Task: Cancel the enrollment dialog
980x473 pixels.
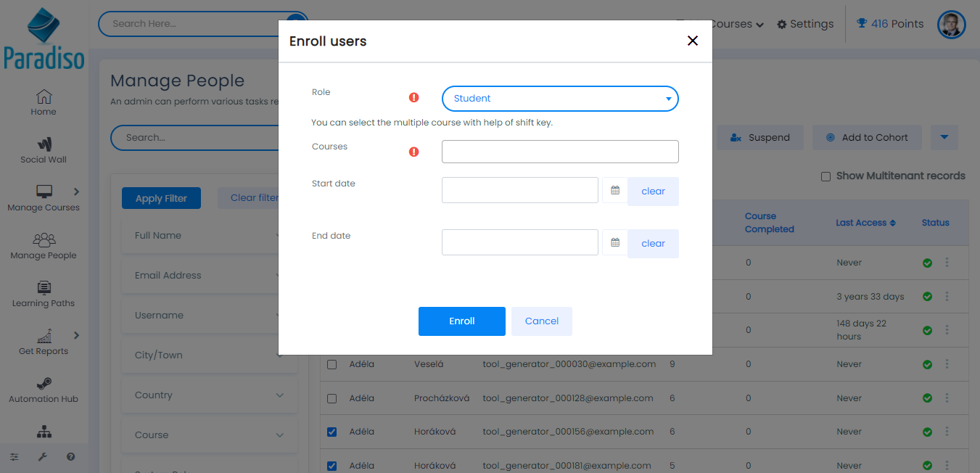Action: tap(541, 321)
